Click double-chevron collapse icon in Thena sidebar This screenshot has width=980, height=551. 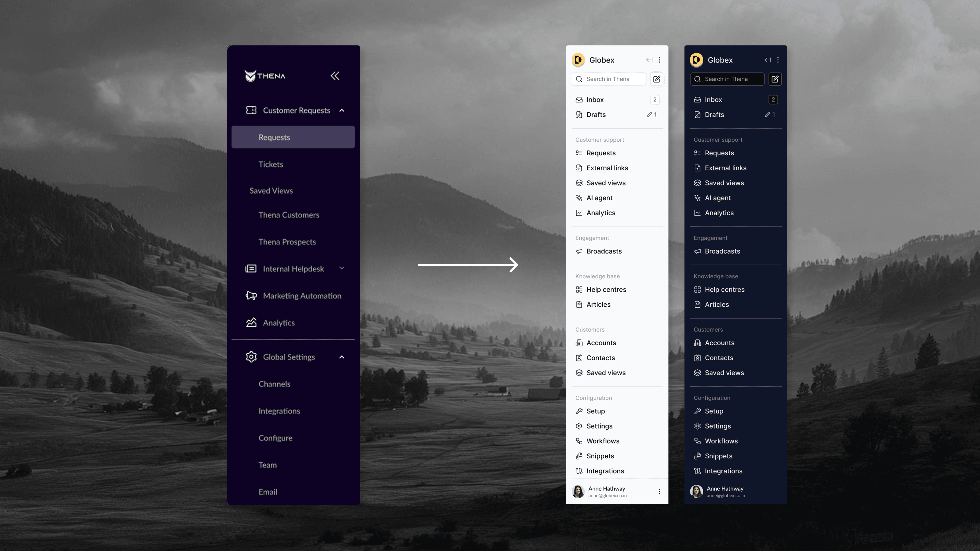tap(335, 76)
